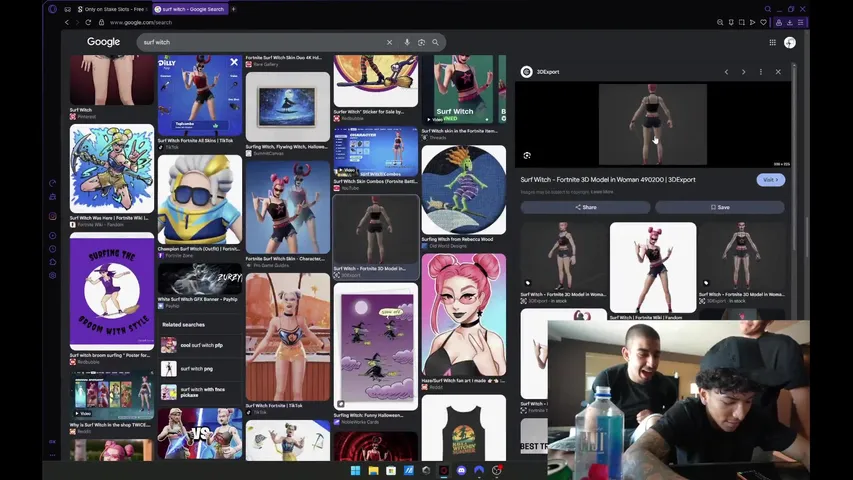Open the downloads icon in toolbar
The image size is (853, 480).
coord(789,22)
